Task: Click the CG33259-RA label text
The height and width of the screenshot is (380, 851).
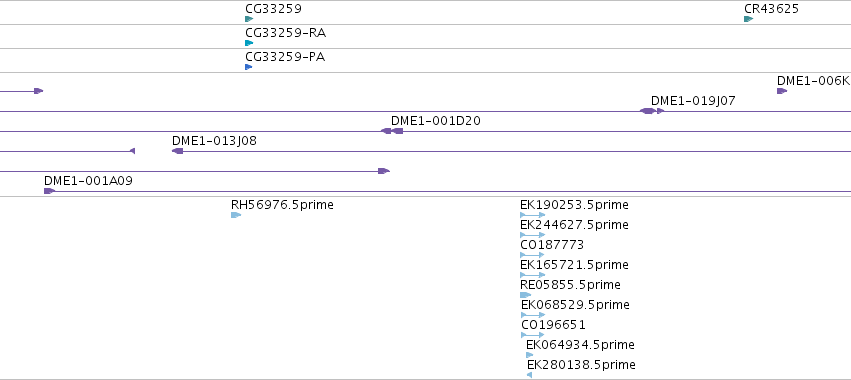Action: tap(285, 33)
